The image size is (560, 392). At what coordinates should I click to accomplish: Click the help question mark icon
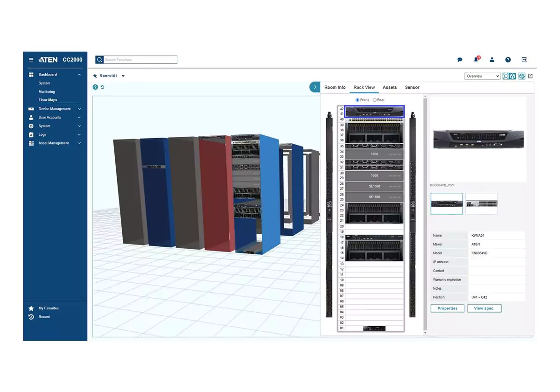(508, 59)
